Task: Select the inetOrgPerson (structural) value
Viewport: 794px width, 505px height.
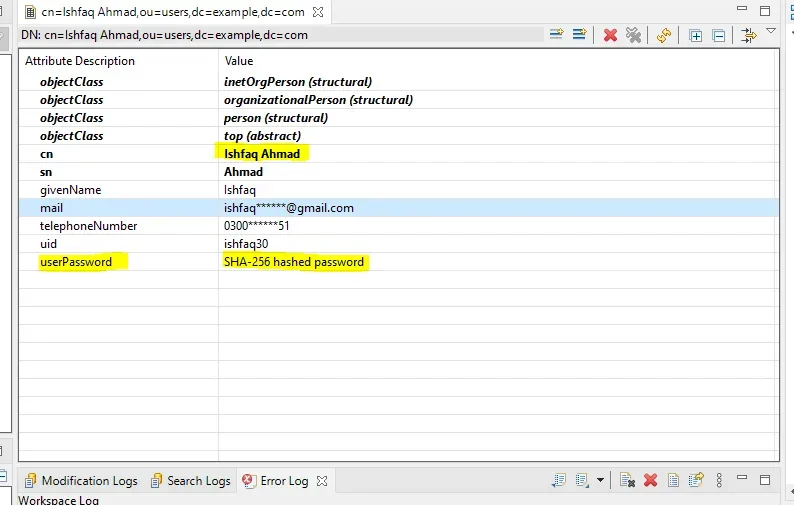Action: click(298, 82)
